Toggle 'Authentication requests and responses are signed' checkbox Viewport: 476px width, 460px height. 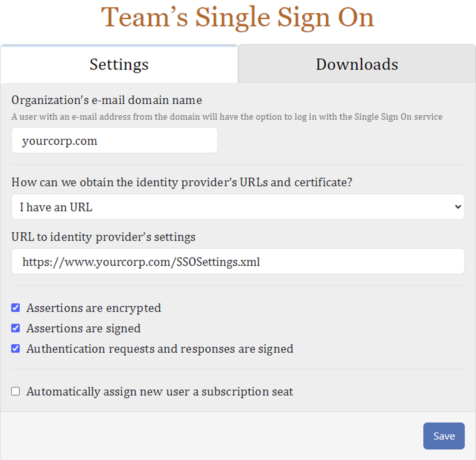[15, 349]
